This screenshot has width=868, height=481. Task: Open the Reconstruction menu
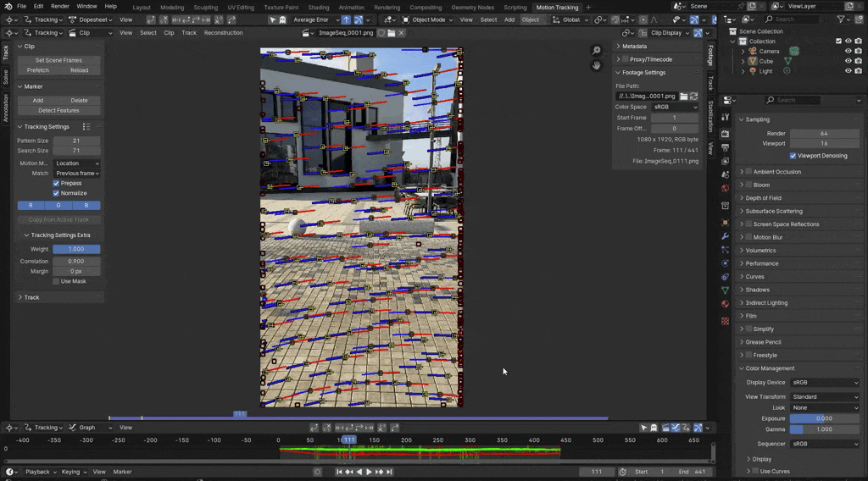223,33
